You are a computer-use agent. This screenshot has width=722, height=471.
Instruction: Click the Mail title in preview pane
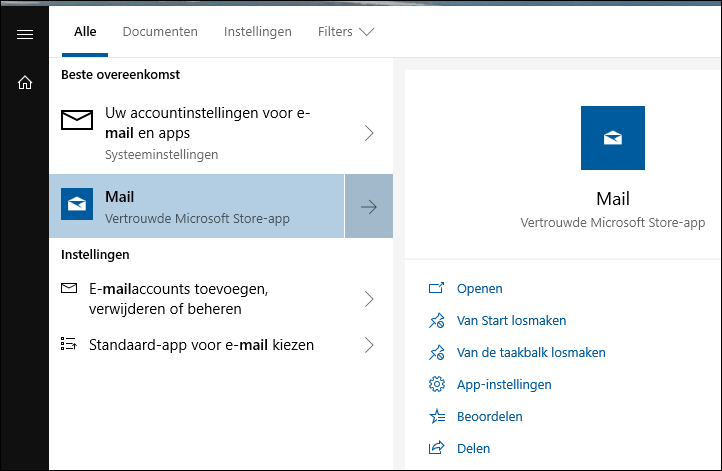612,199
